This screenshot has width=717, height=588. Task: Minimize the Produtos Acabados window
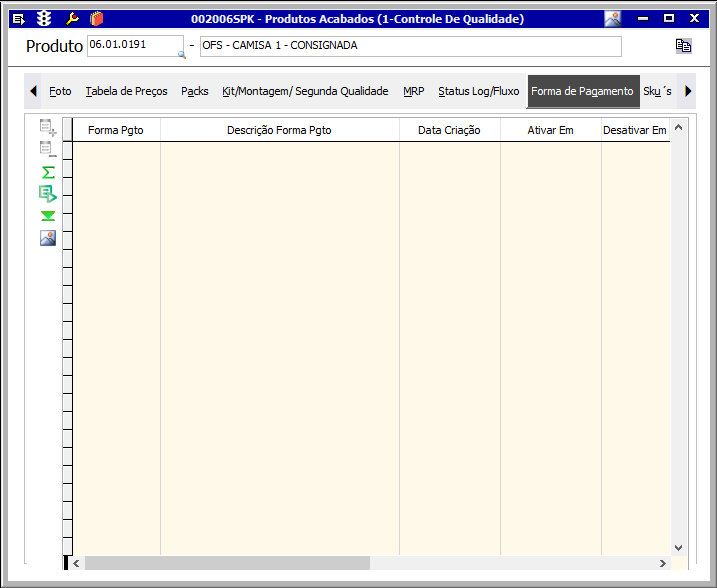[x=643, y=19]
